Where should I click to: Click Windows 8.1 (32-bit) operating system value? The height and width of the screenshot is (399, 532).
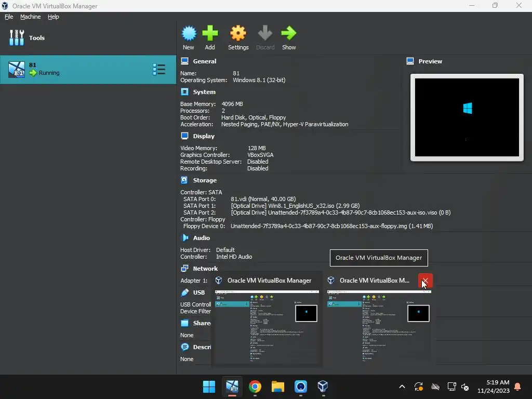(259, 80)
